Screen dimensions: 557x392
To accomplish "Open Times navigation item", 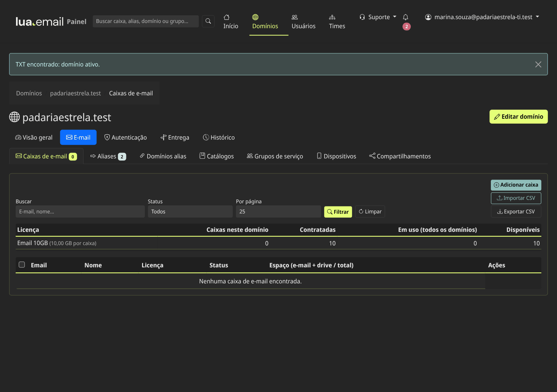I will (337, 22).
